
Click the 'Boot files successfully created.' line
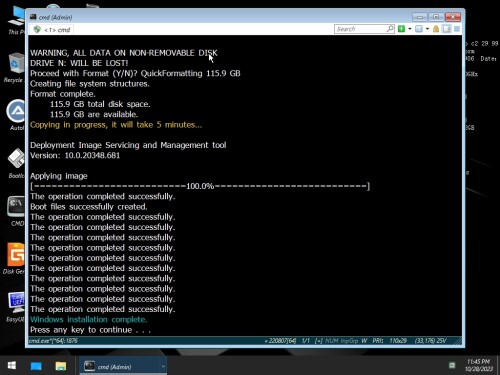pos(88,207)
